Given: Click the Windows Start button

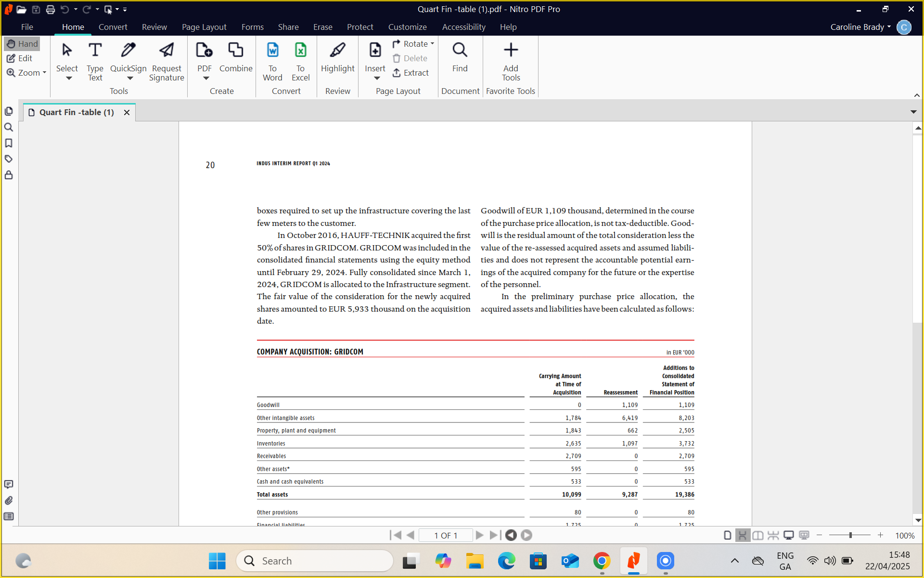Looking at the screenshot, I should click(217, 561).
